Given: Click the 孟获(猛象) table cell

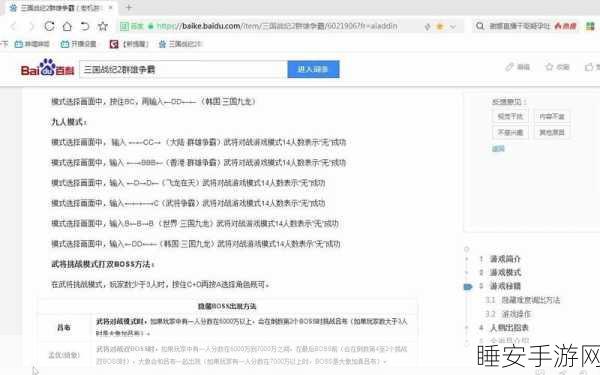Looking at the screenshot, I should pos(64,355).
